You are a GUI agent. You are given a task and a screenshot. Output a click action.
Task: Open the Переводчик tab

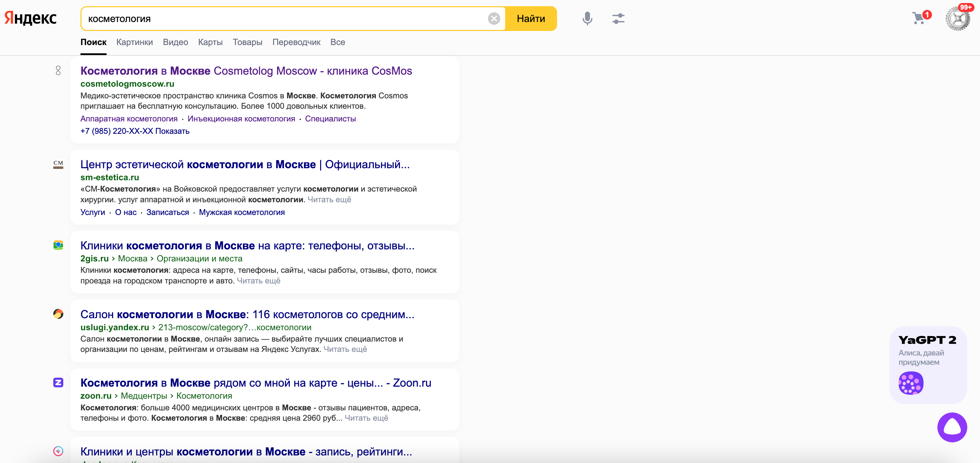point(296,42)
